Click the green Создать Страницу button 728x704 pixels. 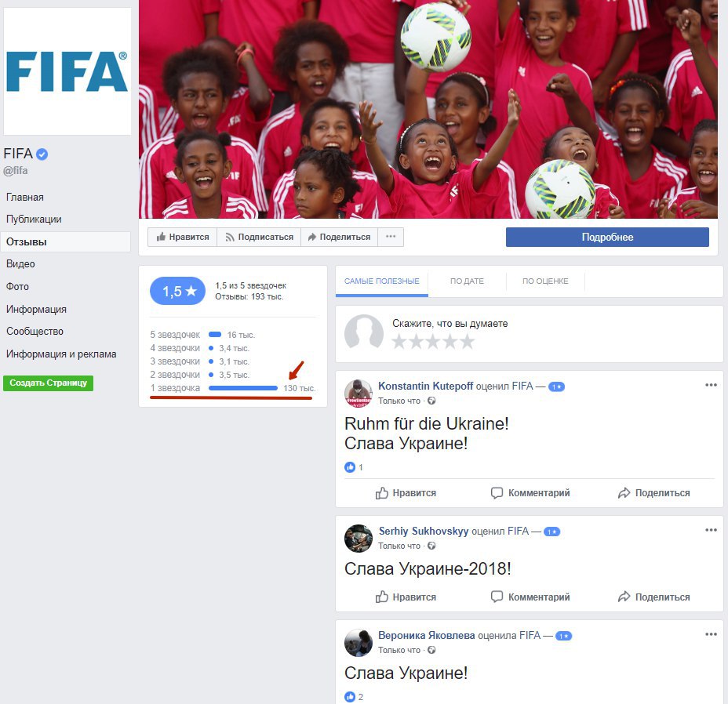pos(49,383)
